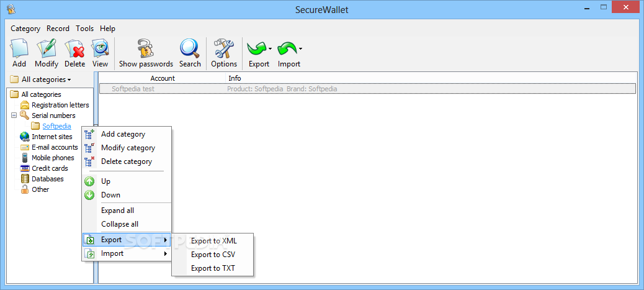Click the Modify category tree icon
The height and width of the screenshot is (290, 644).
[x=89, y=148]
